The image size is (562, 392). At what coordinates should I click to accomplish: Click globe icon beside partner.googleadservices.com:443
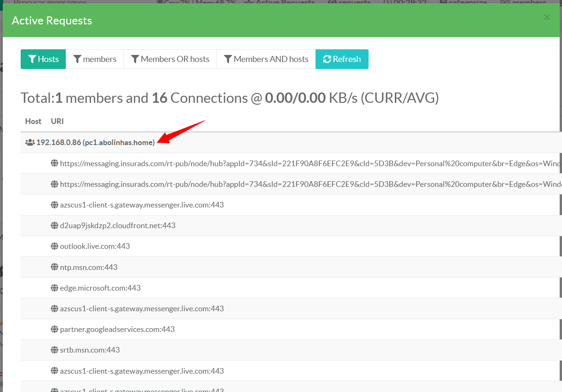point(54,329)
